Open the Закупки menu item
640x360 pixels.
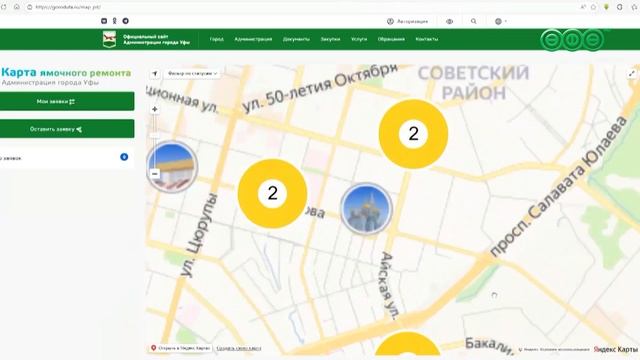pyautogui.click(x=330, y=39)
